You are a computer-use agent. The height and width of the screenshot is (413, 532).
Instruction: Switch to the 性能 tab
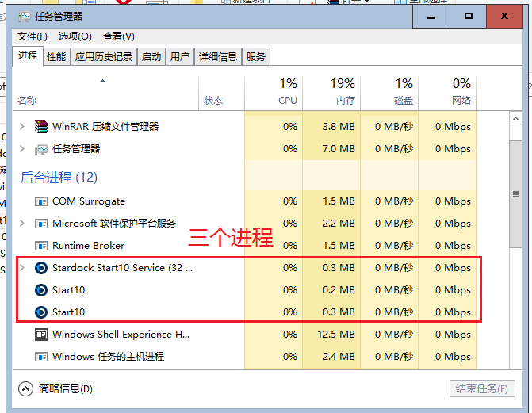point(56,56)
